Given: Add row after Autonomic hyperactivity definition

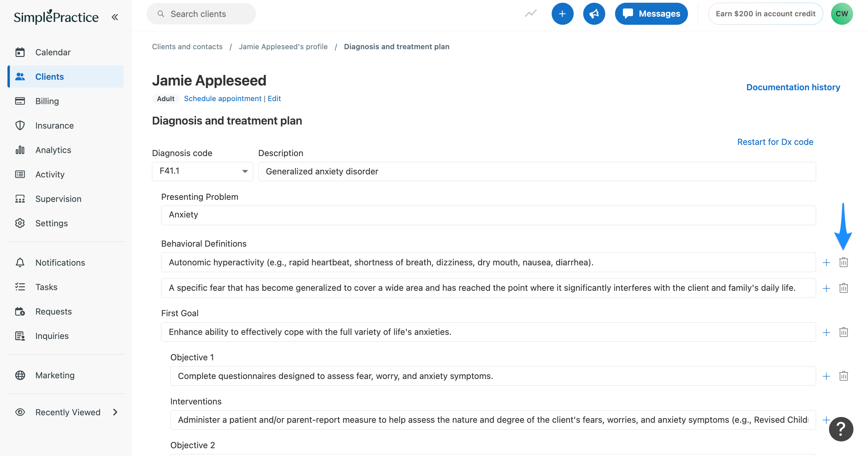Looking at the screenshot, I should [826, 263].
